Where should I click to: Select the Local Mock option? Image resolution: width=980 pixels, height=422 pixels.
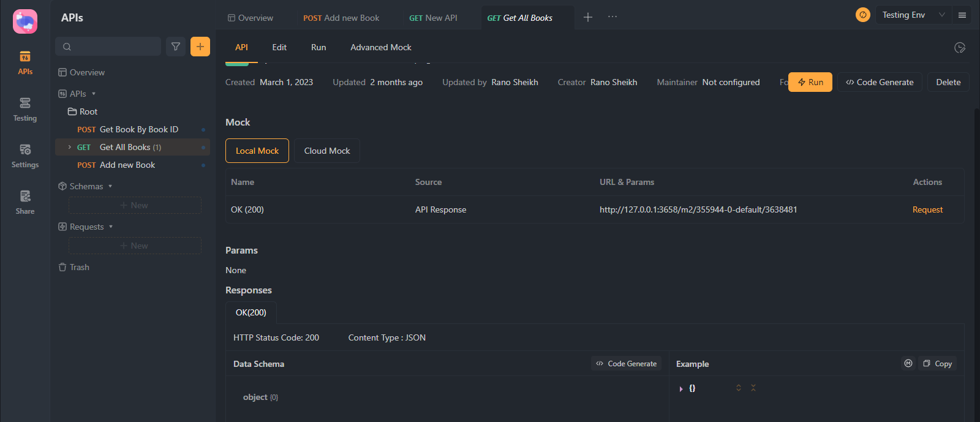pos(257,151)
